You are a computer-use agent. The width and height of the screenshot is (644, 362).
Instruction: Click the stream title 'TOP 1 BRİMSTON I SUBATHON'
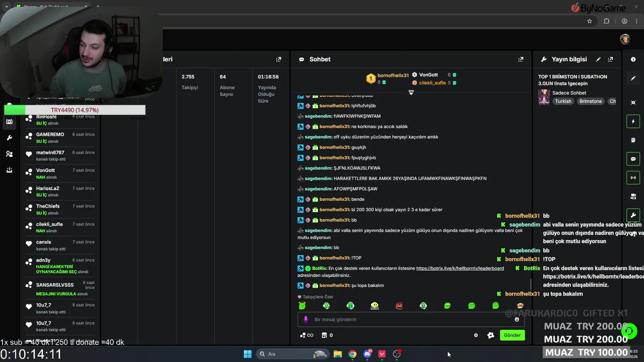tap(573, 77)
